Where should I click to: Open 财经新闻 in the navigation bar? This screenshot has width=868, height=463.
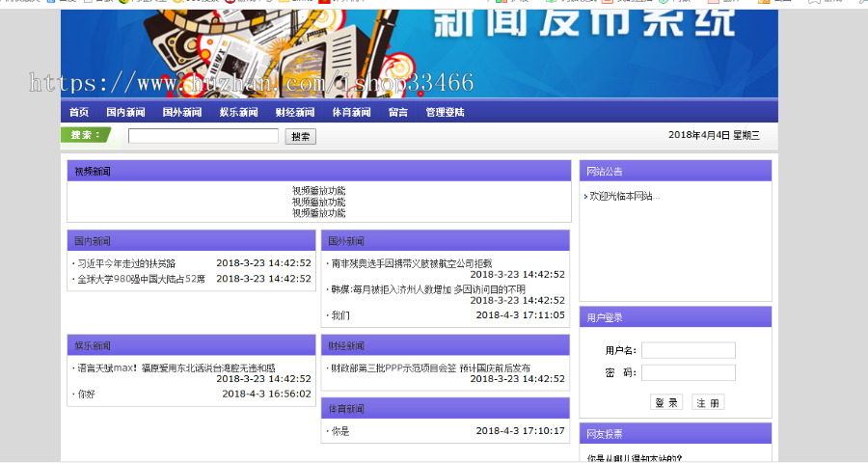click(295, 112)
